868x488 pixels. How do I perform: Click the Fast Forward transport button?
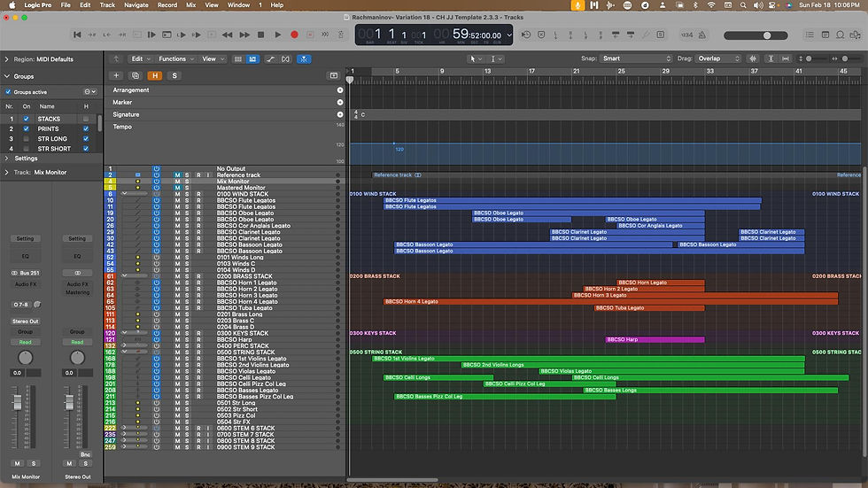pos(244,35)
